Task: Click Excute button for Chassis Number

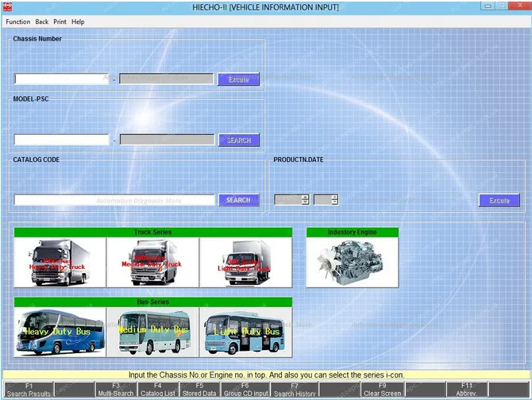Action: coord(238,79)
